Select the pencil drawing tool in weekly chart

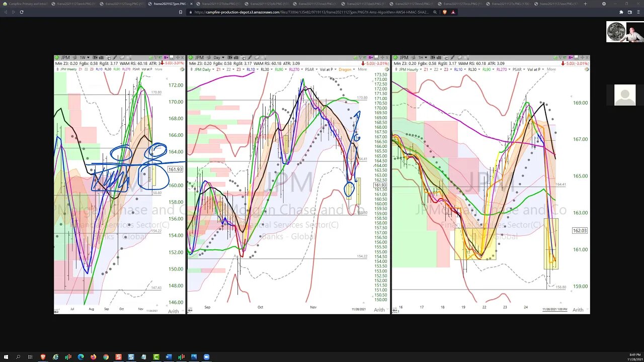(114, 58)
